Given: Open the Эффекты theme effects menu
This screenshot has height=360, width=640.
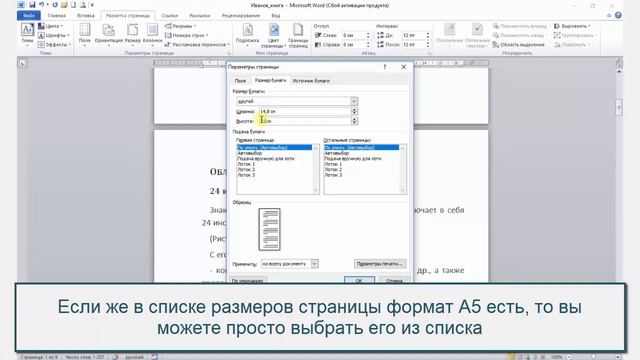Looking at the screenshot, I should 54,44.
